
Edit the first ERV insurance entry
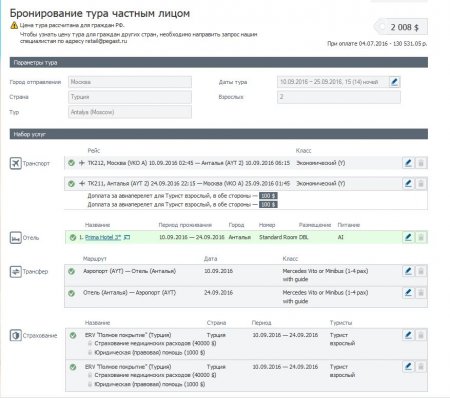[x=408, y=335]
